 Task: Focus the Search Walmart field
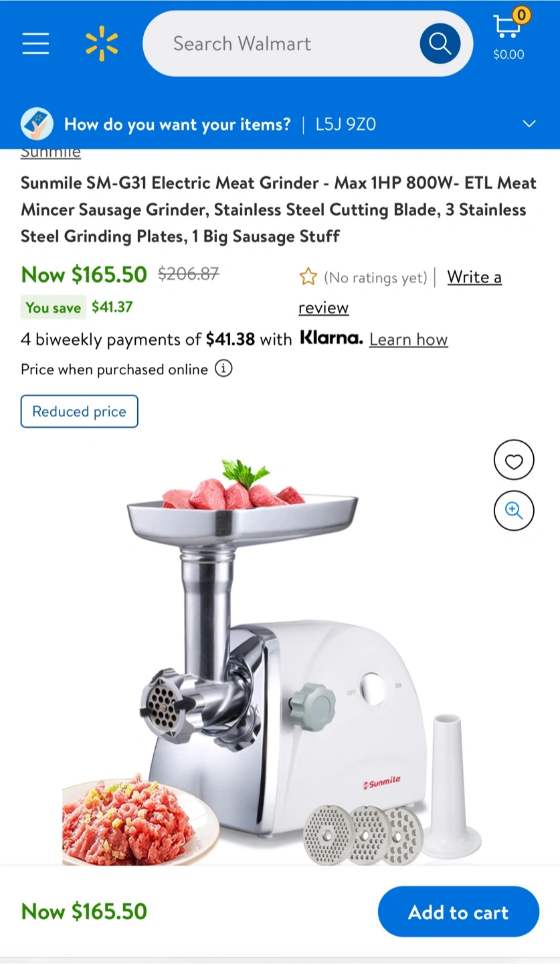(x=281, y=44)
